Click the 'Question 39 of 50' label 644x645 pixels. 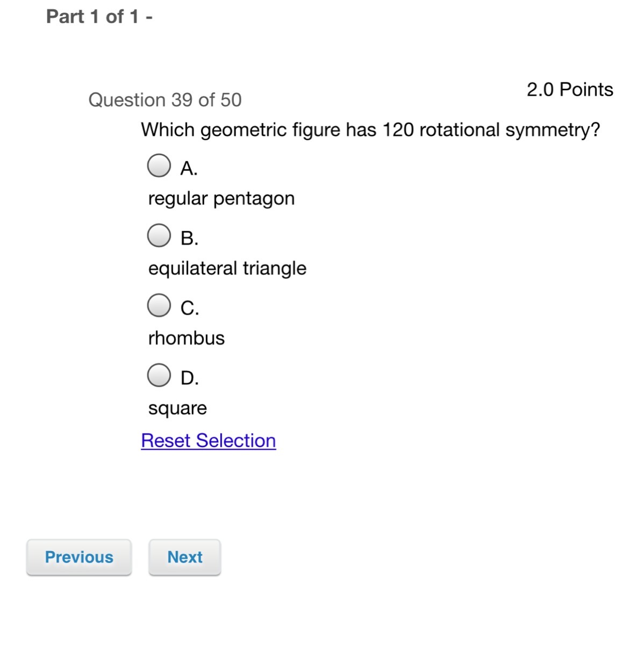tap(165, 100)
